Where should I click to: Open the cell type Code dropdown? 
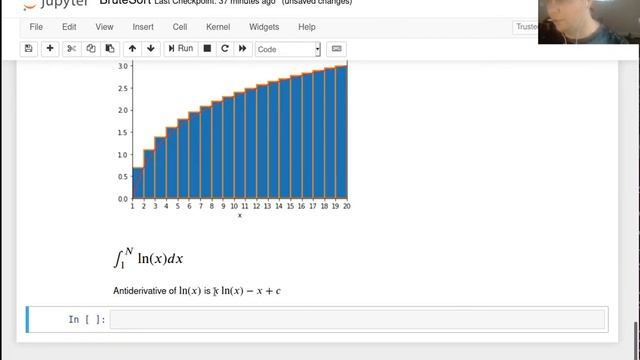288,49
